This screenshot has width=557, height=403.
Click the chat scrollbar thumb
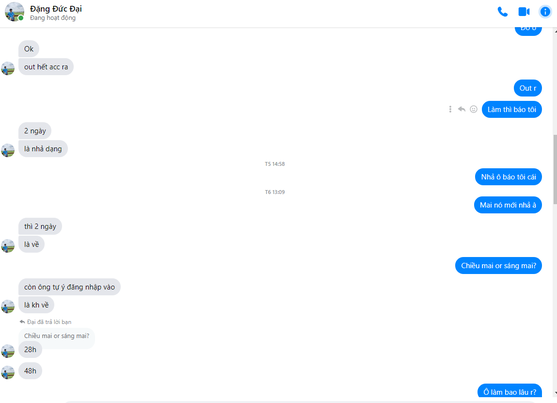coord(555,170)
